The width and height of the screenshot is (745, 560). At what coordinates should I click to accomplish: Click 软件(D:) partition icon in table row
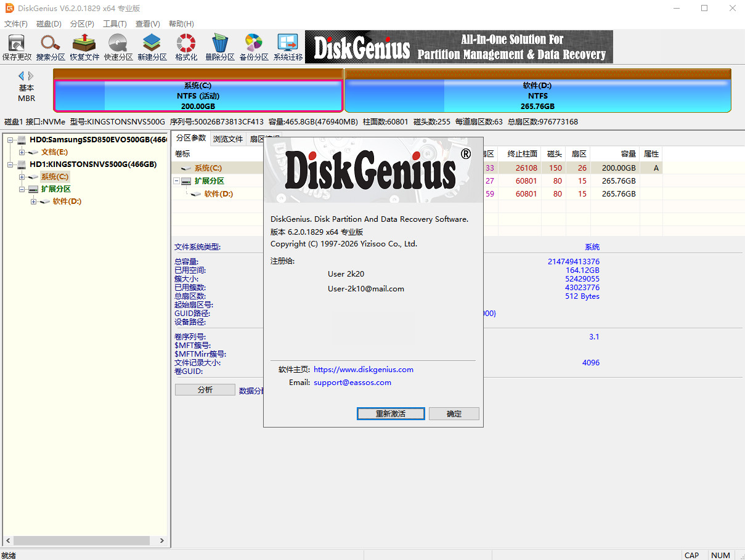pyautogui.click(x=196, y=194)
